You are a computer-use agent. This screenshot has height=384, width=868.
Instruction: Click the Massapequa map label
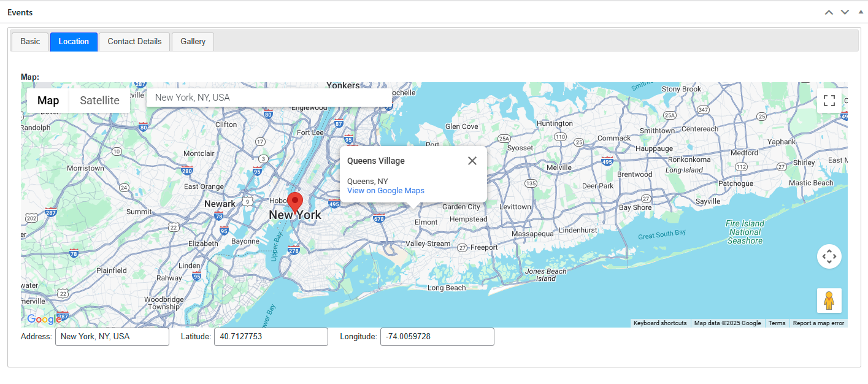pyautogui.click(x=532, y=234)
